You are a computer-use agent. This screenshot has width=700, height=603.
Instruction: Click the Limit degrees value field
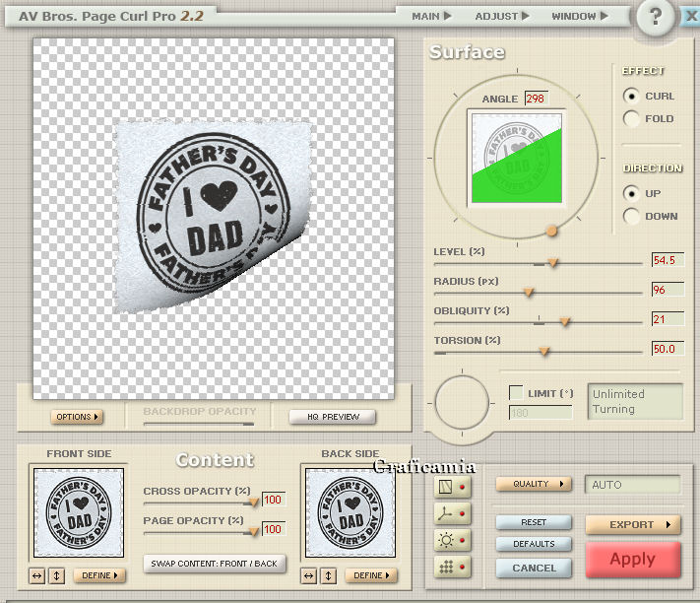coord(541,412)
